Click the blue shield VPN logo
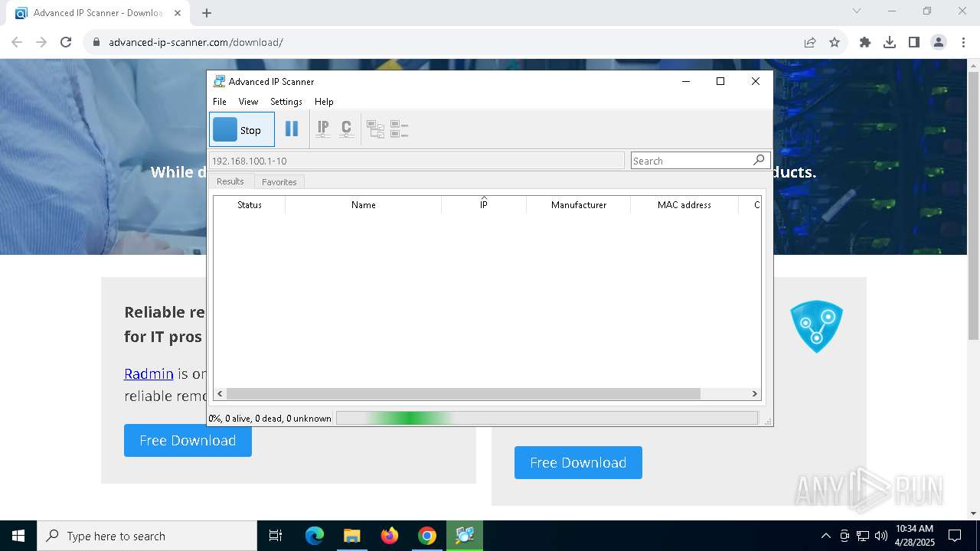980x551 pixels. [x=816, y=327]
